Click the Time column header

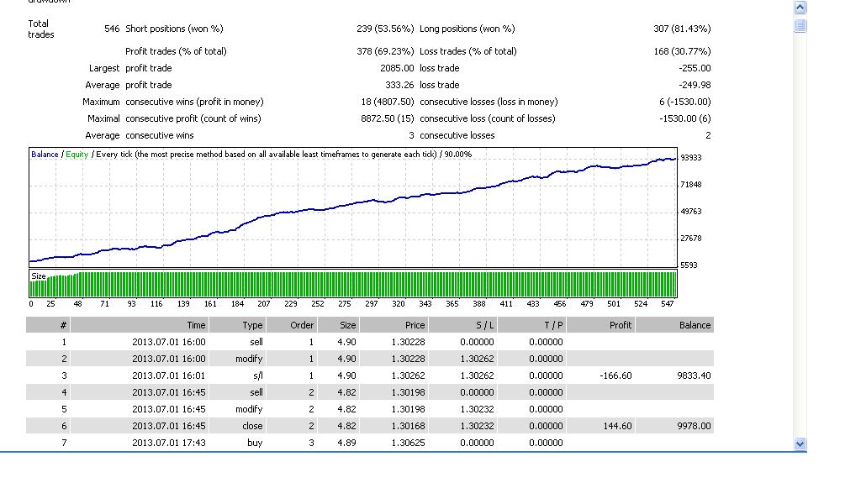click(x=140, y=325)
